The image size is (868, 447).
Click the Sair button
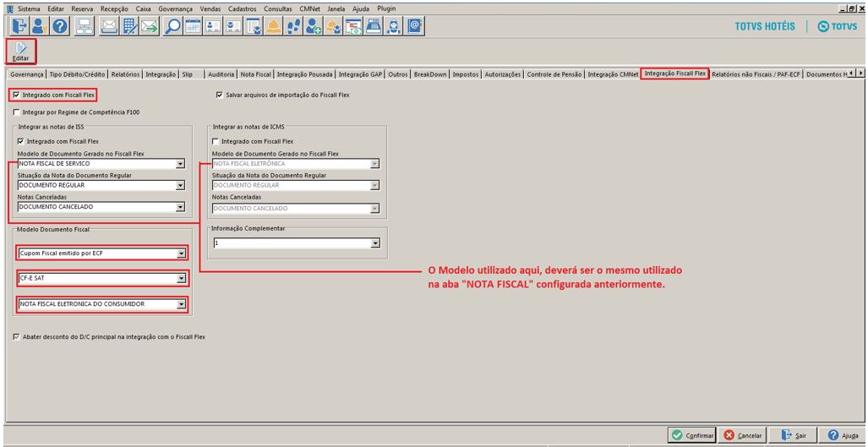[794, 435]
